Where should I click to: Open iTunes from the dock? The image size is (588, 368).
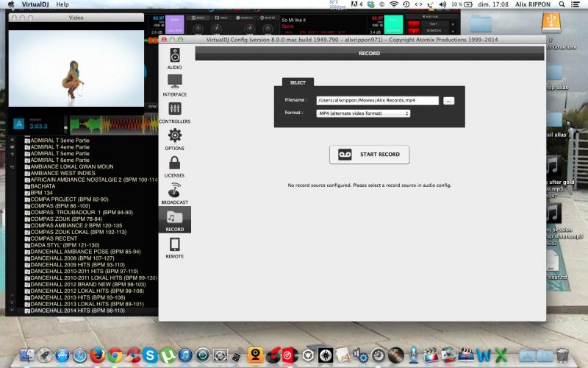pos(185,355)
